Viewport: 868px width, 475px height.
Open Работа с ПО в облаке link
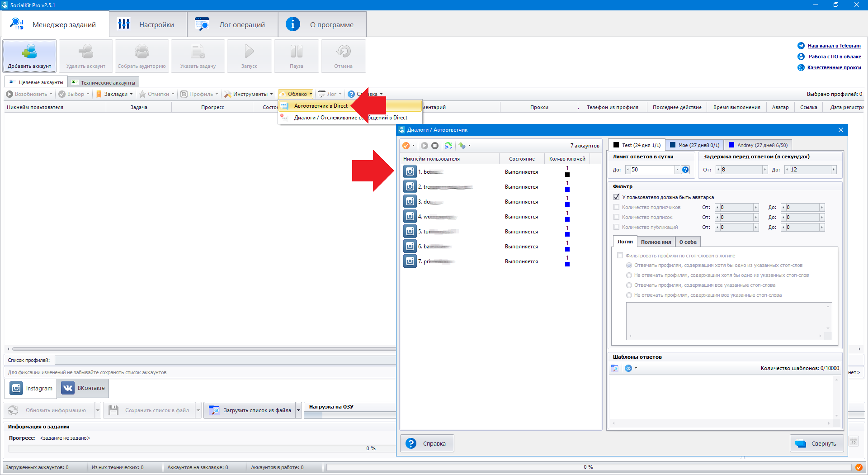tap(835, 57)
